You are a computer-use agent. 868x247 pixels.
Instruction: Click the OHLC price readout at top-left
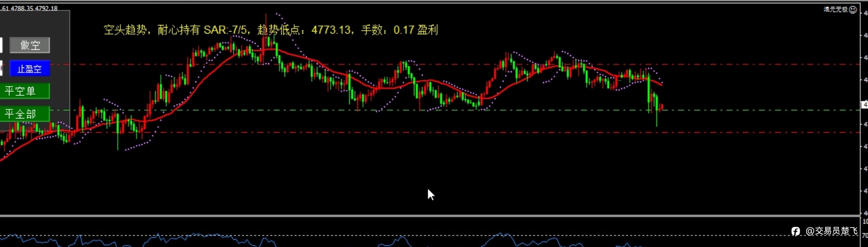tap(29, 8)
